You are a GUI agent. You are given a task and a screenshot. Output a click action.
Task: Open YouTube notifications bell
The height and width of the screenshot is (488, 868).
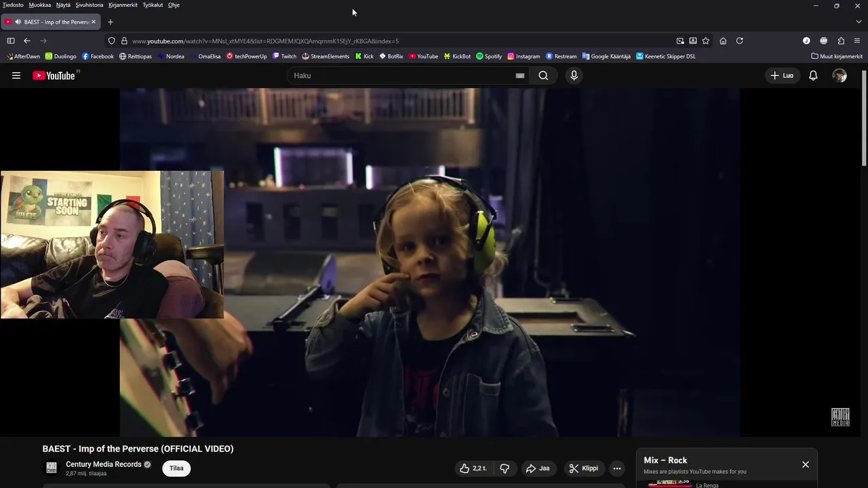[813, 76]
